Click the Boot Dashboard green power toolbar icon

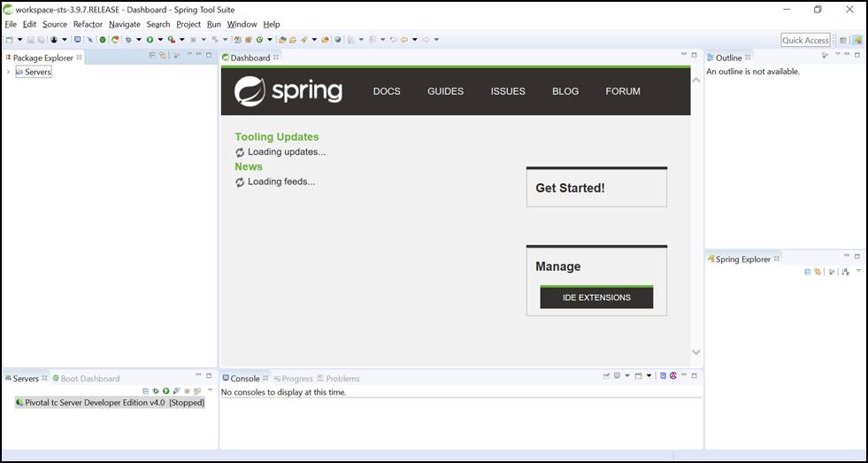pyautogui.click(x=103, y=40)
